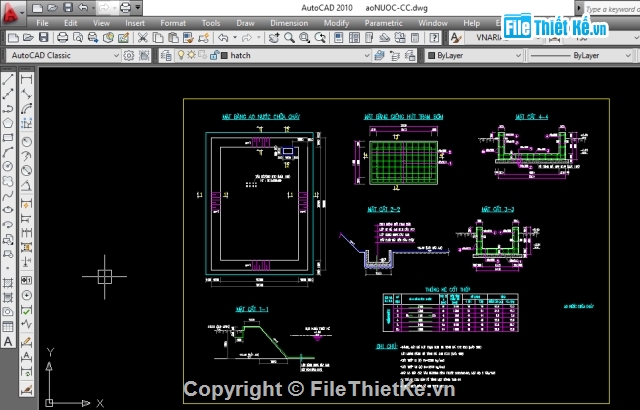Click the Hatch tool icon
Image resolution: width=640 pixels, height=410 pixels.
(8, 282)
